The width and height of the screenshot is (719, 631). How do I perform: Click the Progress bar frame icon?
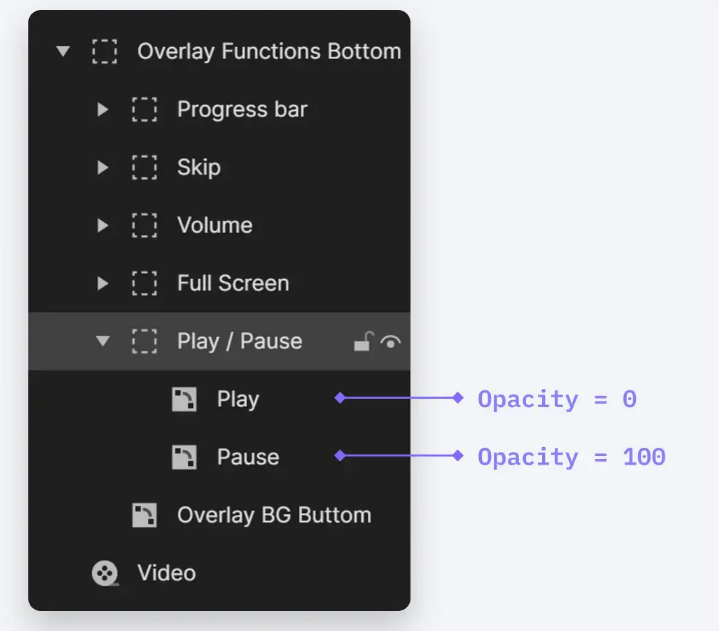tap(144, 109)
